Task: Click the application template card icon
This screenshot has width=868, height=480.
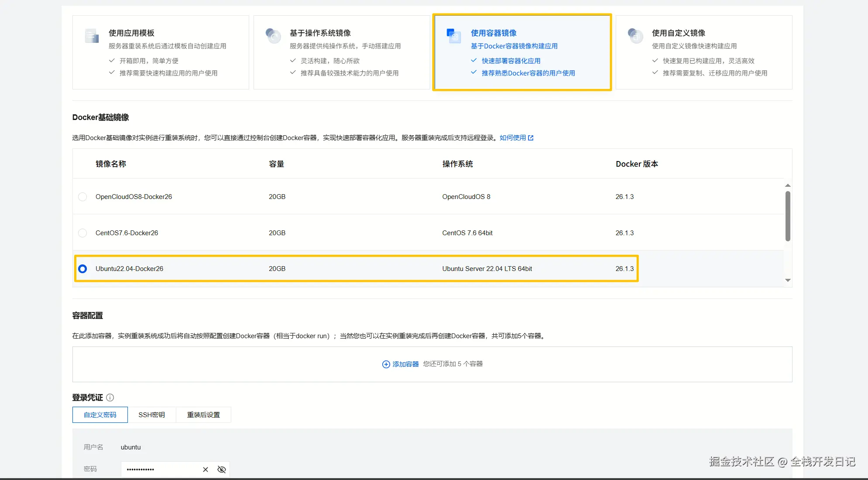Action: click(92, 36)
